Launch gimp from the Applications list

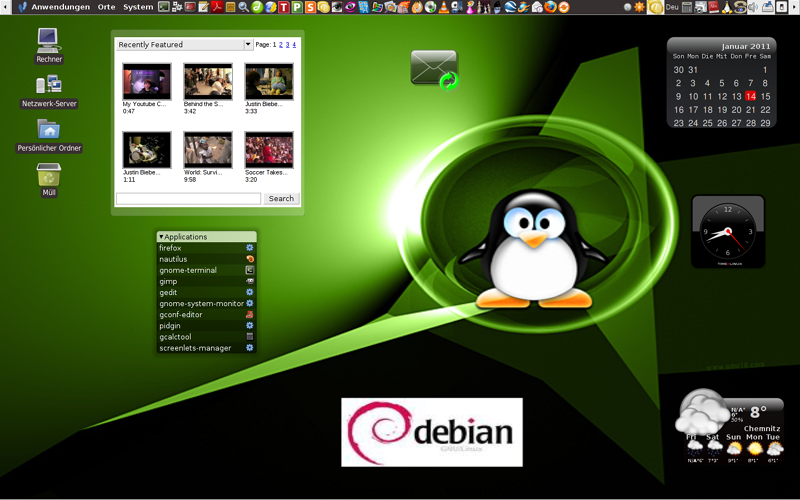point(206,281)
